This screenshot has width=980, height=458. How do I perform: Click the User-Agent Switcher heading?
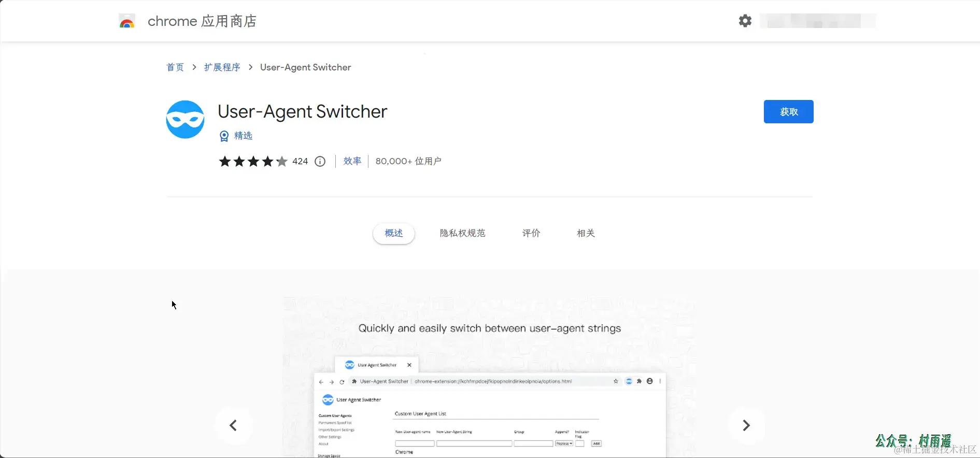[x=303, y=111]
